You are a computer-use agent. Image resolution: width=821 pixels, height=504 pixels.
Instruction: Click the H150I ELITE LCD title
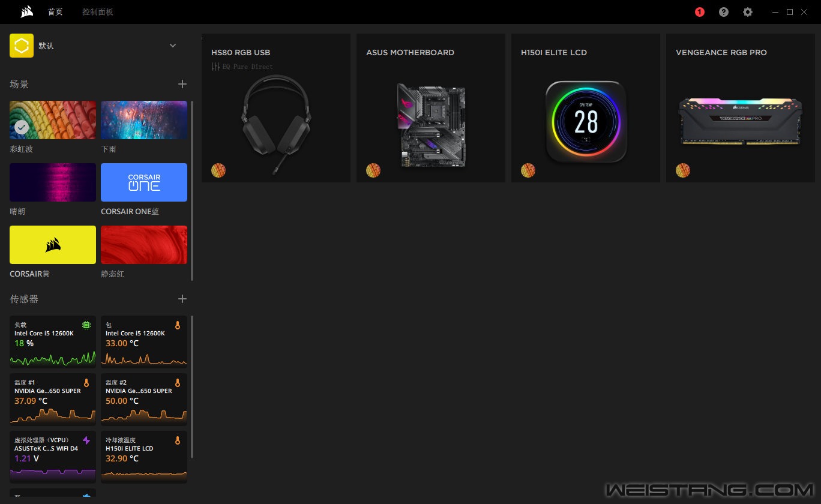(554, 53)
